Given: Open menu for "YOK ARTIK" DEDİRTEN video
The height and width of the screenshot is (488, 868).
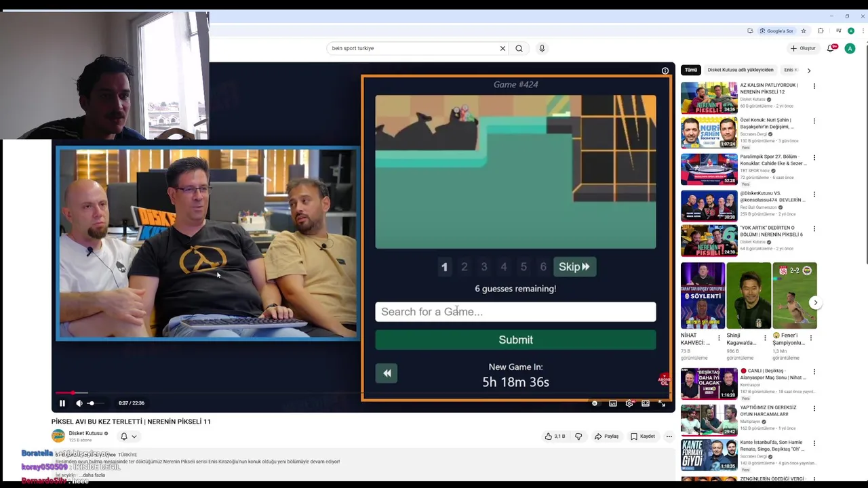Looking at the screenshot, I should tap(814, 229).
